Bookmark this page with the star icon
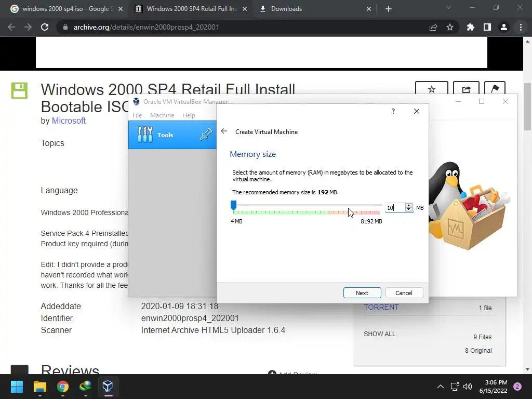Image resolution: width=532 pixels, height=399 pixels. pos(450,27)
